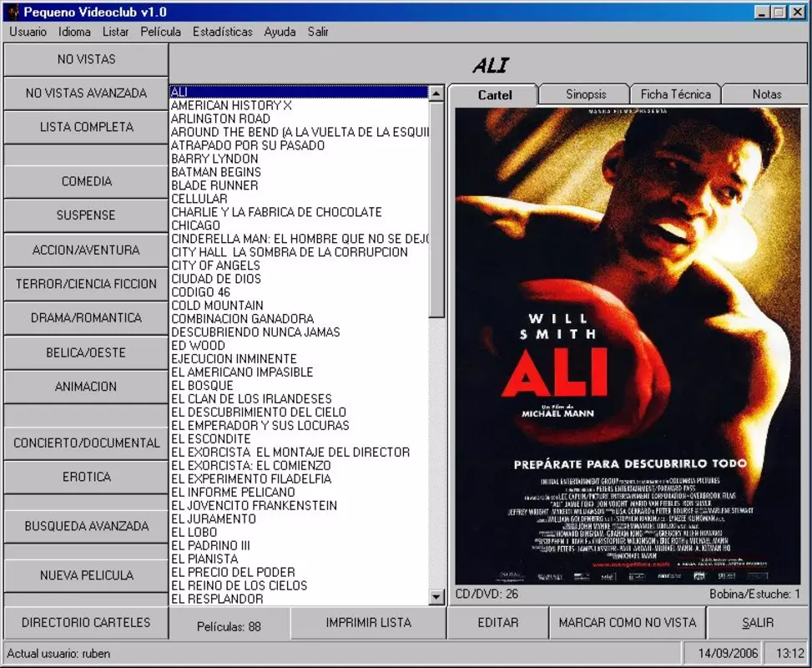This screenshot has height=668, width=812.
Task: Open the Usuario menu
Action: [28, 32]
